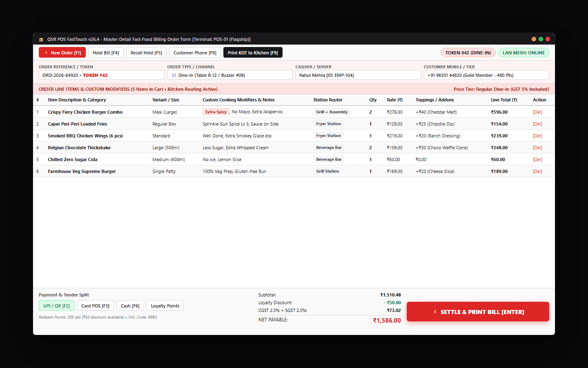Image resolution: width=588 pixels, height=368 pixels.
Task: Click Meal (Large) variant cell
Action: (x=165, y=112)
